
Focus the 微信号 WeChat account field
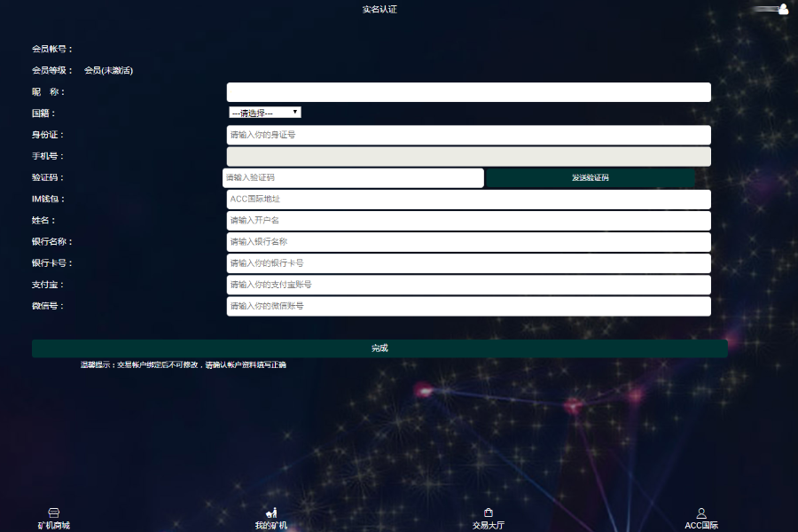pyautogui.click(x=469, y=306)
